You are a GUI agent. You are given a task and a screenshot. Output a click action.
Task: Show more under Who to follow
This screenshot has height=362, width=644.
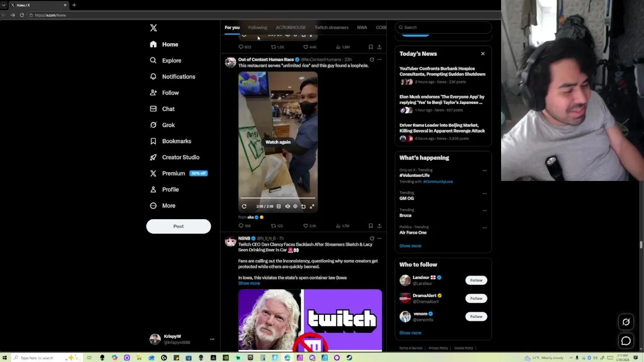tap(410, 333)
